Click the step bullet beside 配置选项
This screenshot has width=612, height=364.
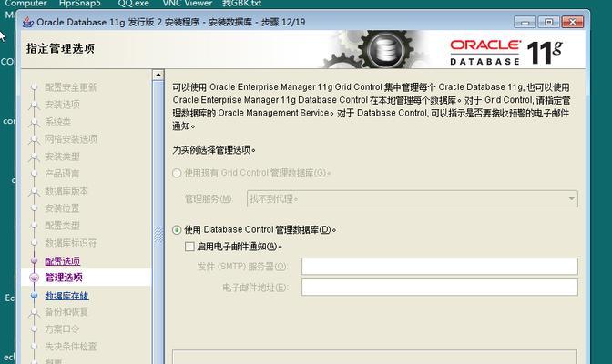pos(35,260)
